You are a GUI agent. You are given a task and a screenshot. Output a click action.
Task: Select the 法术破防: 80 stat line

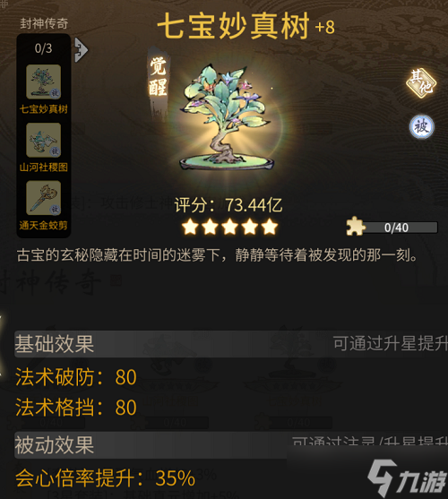(76, 377)
